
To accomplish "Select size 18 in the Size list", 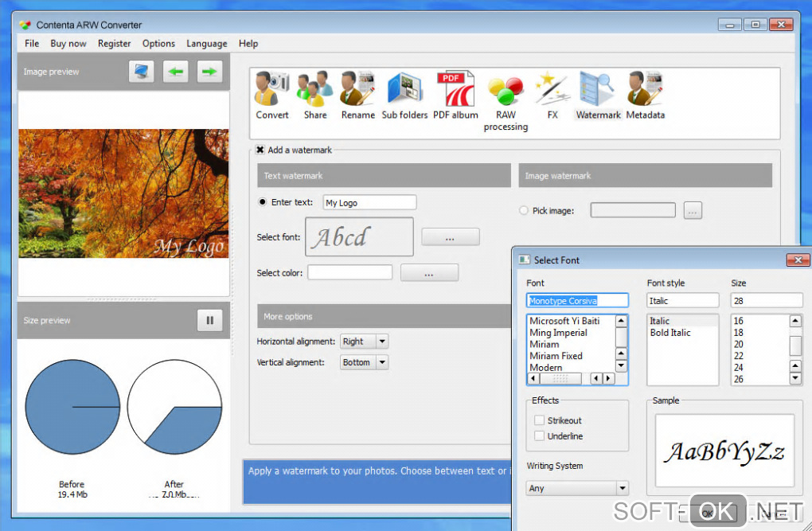I will coord(739,333).
